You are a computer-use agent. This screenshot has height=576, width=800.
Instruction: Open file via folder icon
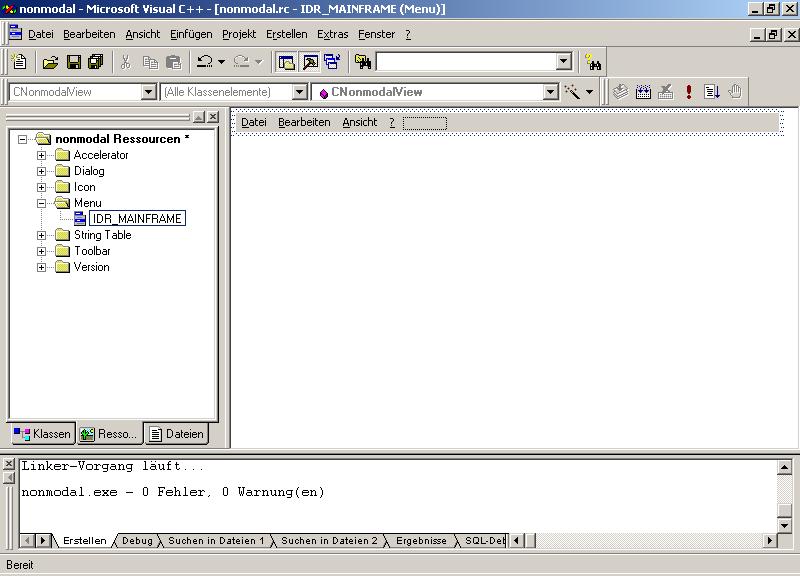50,62
